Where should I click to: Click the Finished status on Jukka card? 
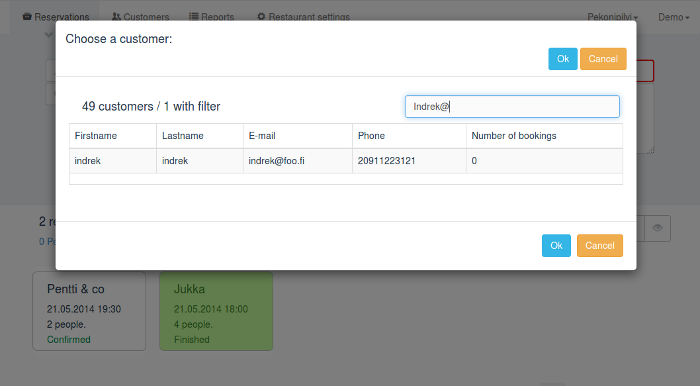coord(192,340)
